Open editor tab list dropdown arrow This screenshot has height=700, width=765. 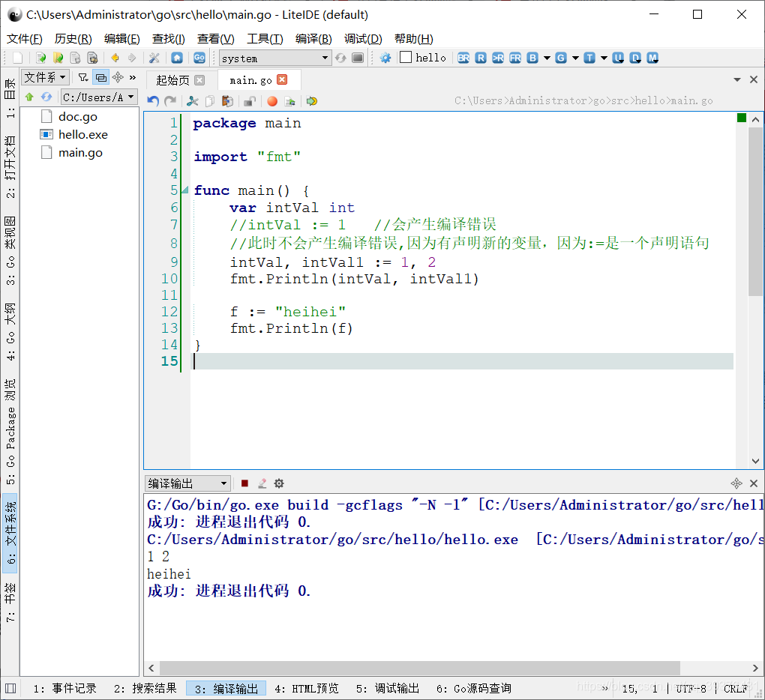pos(737,79)
